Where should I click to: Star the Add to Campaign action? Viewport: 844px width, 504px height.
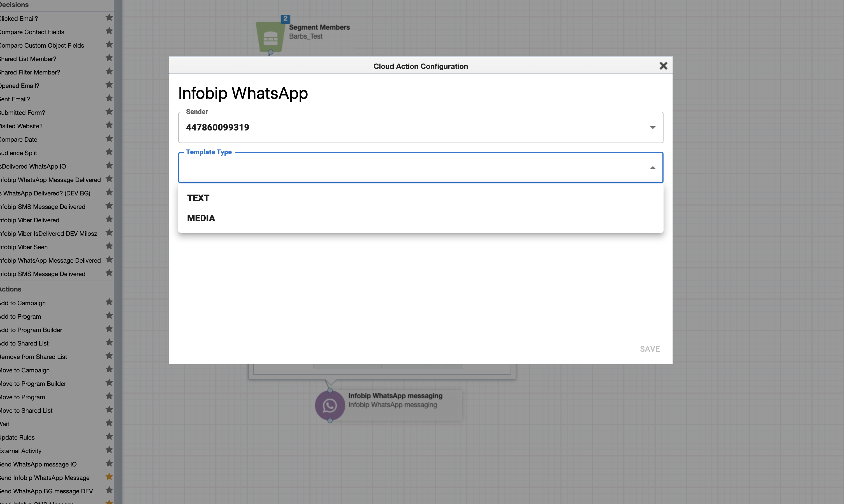click(x=109, y=302)
